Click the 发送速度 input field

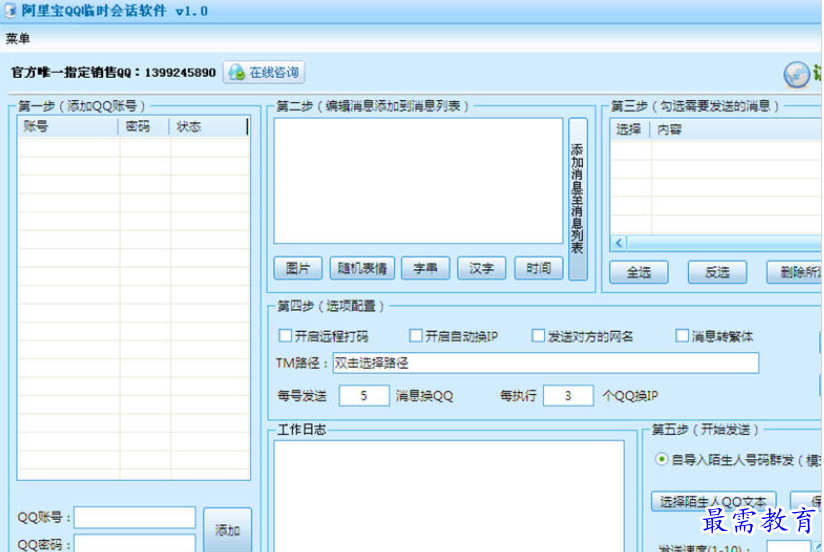tap(788, 547)
